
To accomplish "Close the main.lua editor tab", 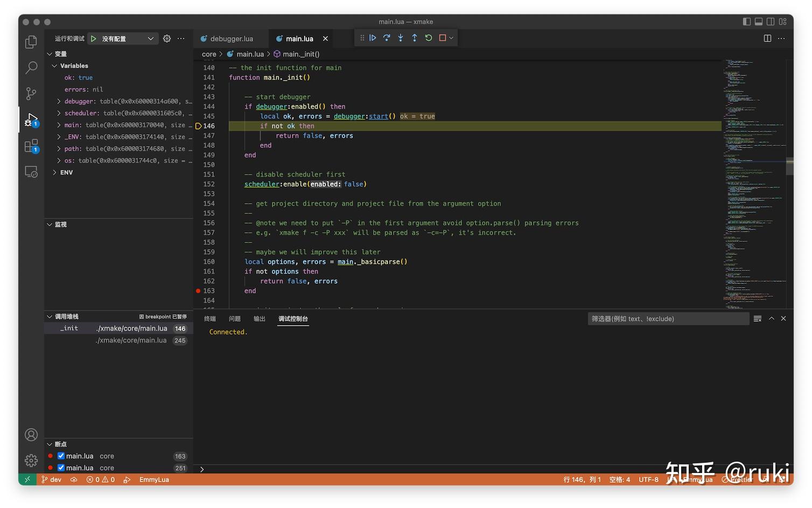I will click(325, 39).
